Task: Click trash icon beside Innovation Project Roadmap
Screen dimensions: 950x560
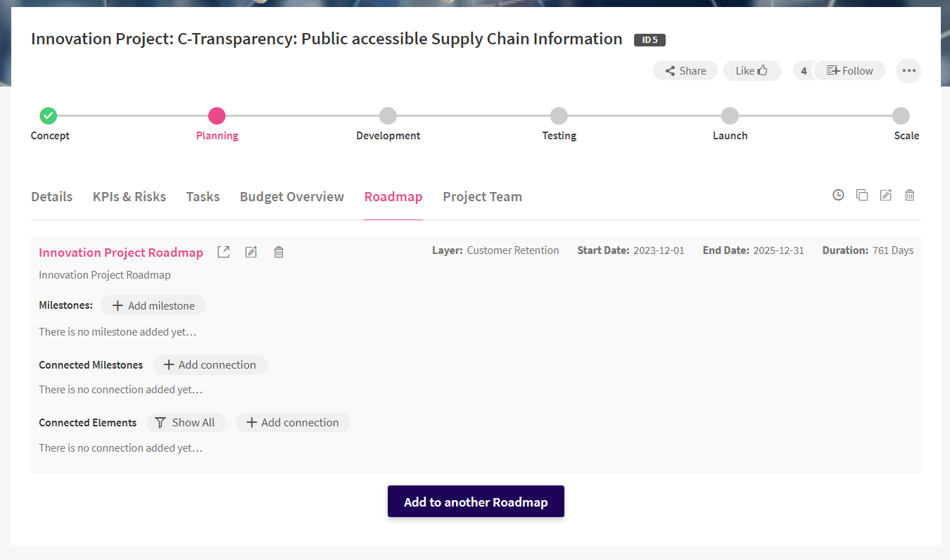Action: [279, 252]
